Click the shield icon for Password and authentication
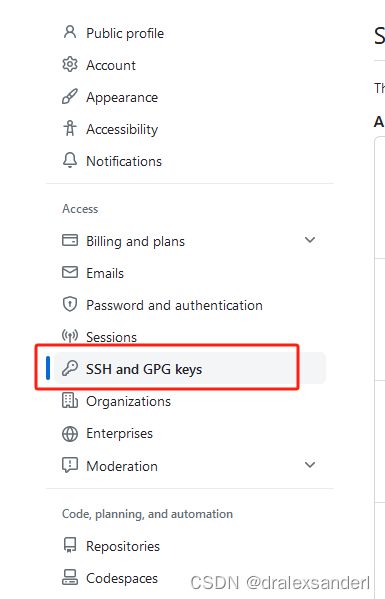Screen dimensions: 385x599 [70, 304]
